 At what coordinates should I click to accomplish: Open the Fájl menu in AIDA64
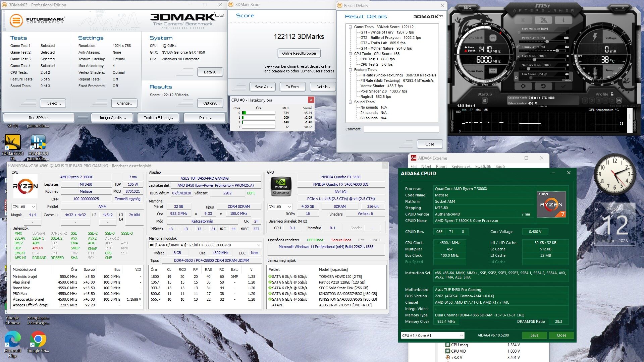pos(414,166)
